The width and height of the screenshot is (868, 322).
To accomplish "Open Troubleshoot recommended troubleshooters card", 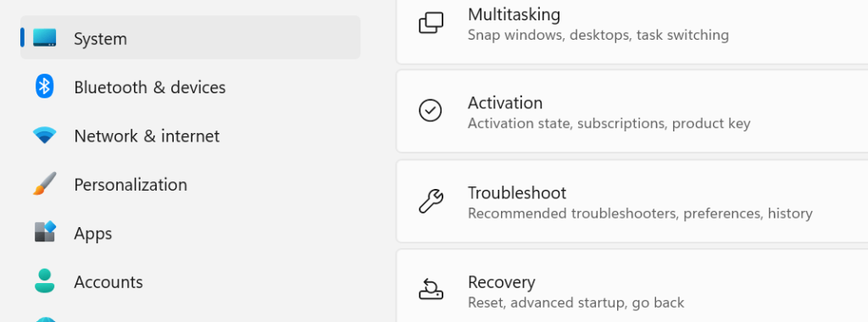I will click(x=632, y=202).
